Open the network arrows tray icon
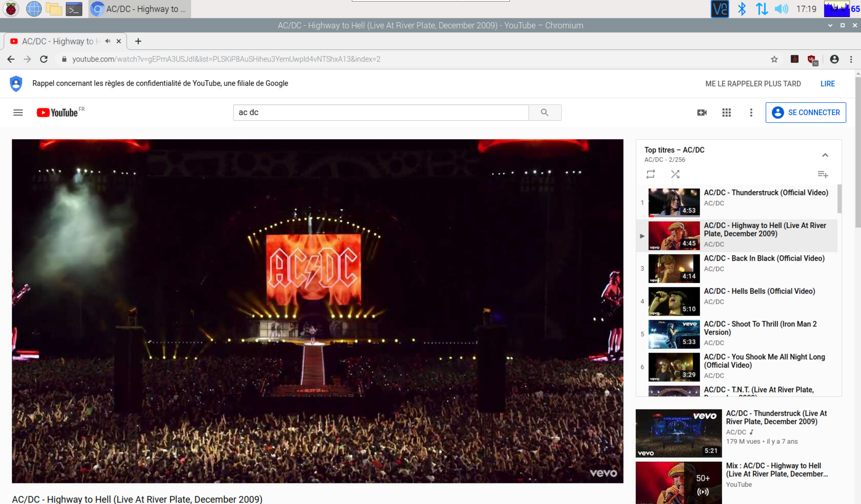 pyautogui.click(x=761, y=9)
